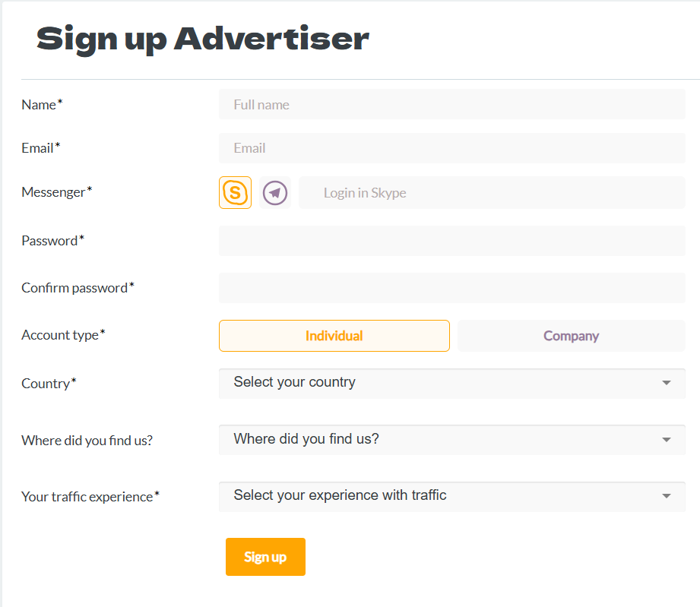Select the Skype messenger icon
The height and width of the screenshot is (607, 700).
pos(236,193)
